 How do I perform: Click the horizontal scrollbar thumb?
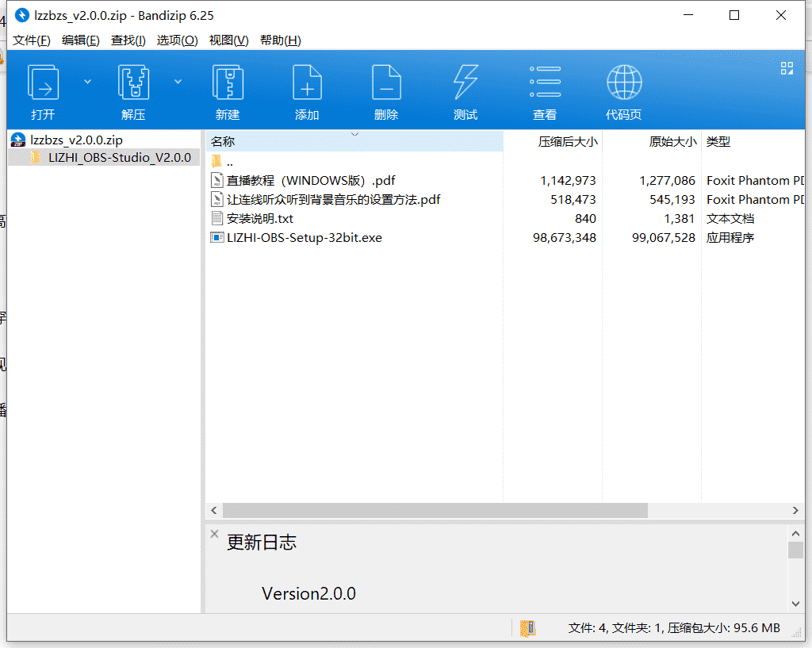(x=435, y=510)
